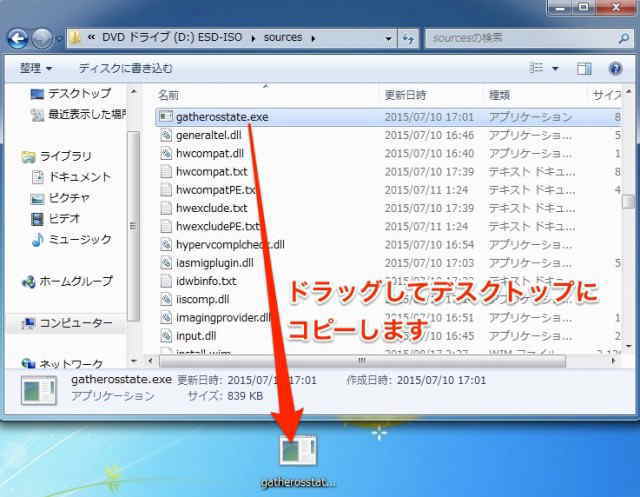The width and height of the screenshot is (640, 497).
Task: Select ネットワーク in the navigation pane
Action: (x=62, y=363)
